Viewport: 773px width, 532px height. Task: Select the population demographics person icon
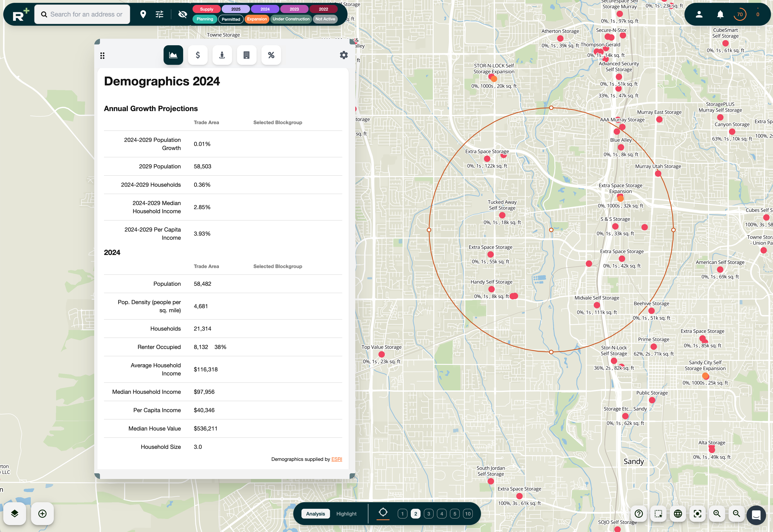[222, 55]
